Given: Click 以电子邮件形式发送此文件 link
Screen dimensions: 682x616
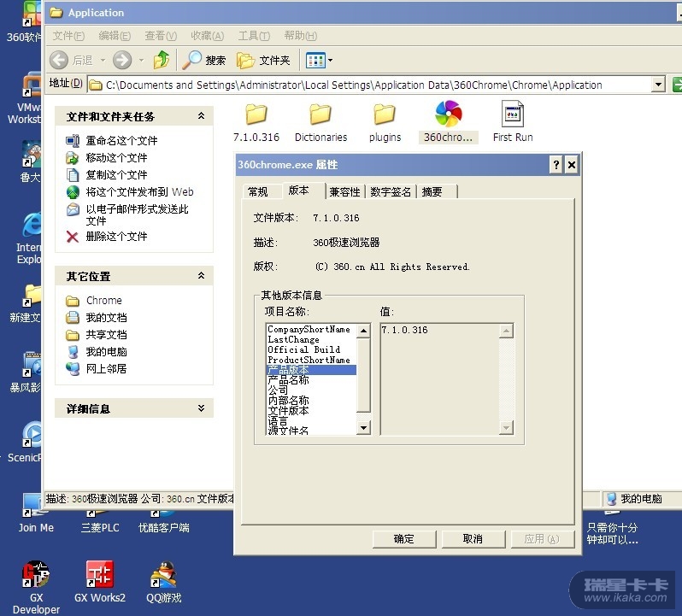Looking at the screenshot, I should tap(137, 214).
